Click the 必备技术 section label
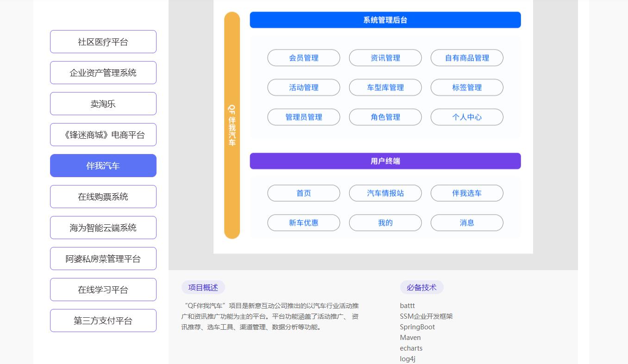This screenshot has height=364, width=628. pos(421,287)
